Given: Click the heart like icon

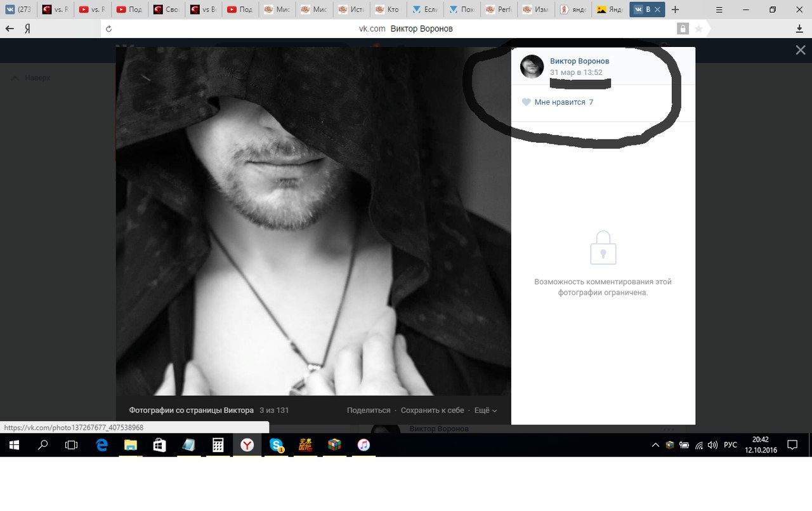Looking at the screenshot, I should tap(526, 102).
